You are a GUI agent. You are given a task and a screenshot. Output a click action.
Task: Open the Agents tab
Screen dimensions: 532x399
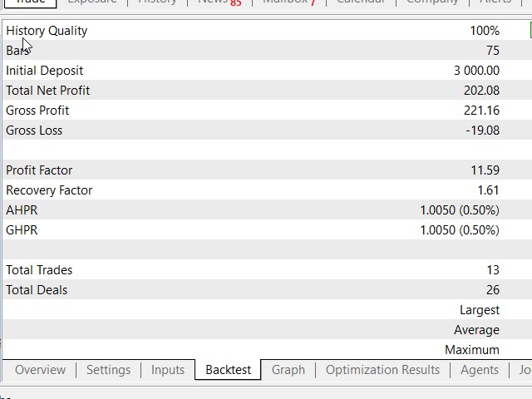coord(480,370)
